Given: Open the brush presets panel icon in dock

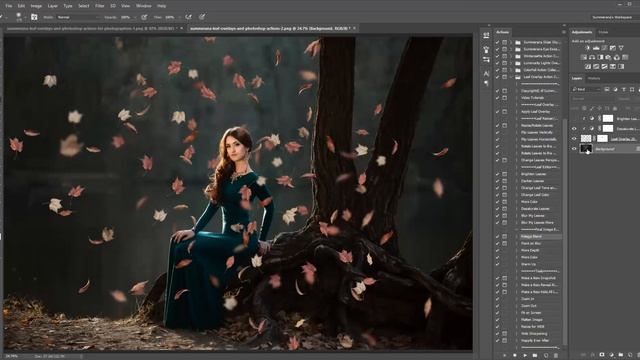Looking at the screenshot, I should tap(486, 49).
